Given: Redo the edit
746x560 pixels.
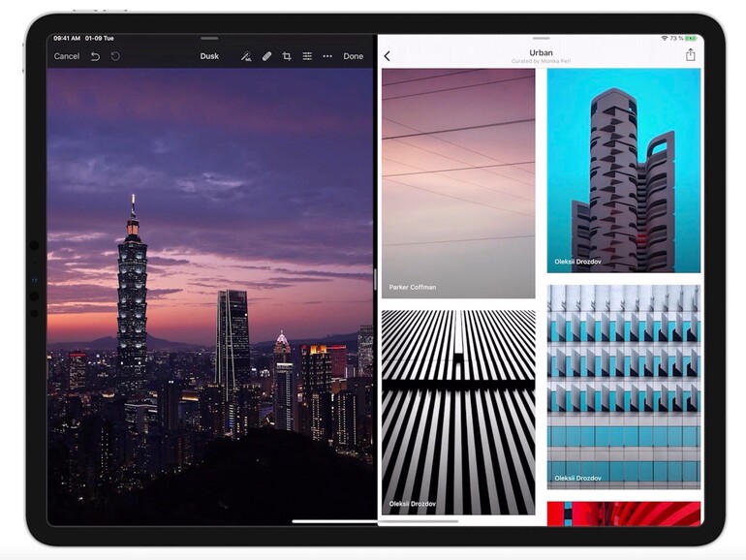Looking at the screenshot, I should [x=115, y=56].
